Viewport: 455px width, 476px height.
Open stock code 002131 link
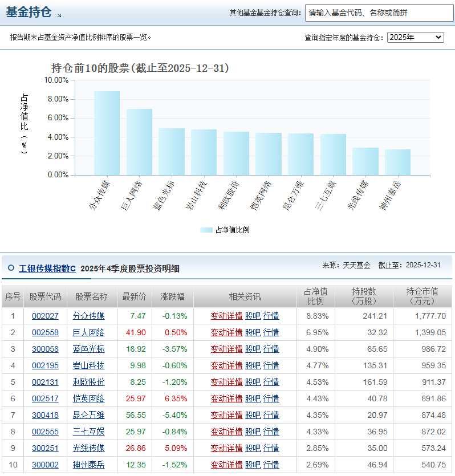tap(45, 382)
